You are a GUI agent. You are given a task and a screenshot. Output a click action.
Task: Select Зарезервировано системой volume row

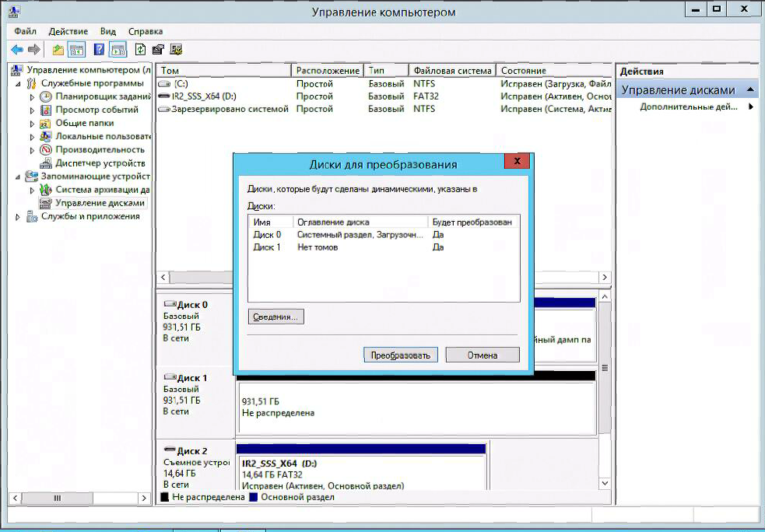pyautogui.click(x=384, y=109)
